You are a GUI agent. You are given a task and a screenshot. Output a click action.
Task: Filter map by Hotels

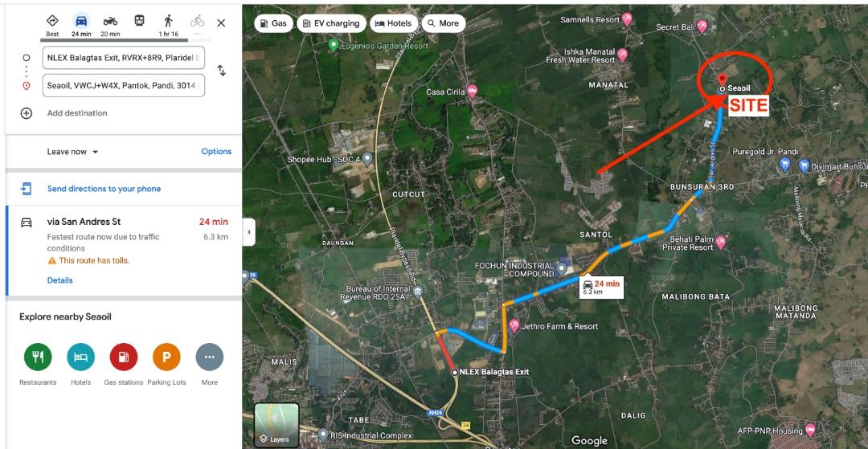(x=394, y=23)
